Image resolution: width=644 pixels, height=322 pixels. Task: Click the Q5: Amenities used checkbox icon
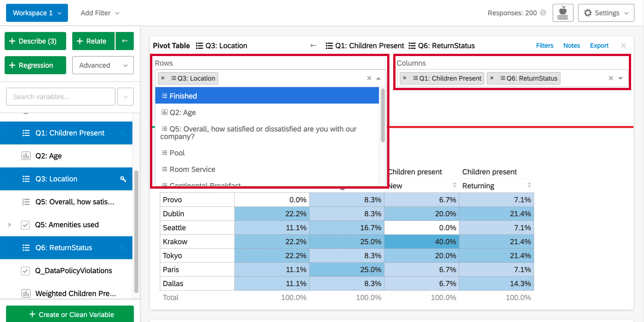pyautogui.click(x=25, y=225)
